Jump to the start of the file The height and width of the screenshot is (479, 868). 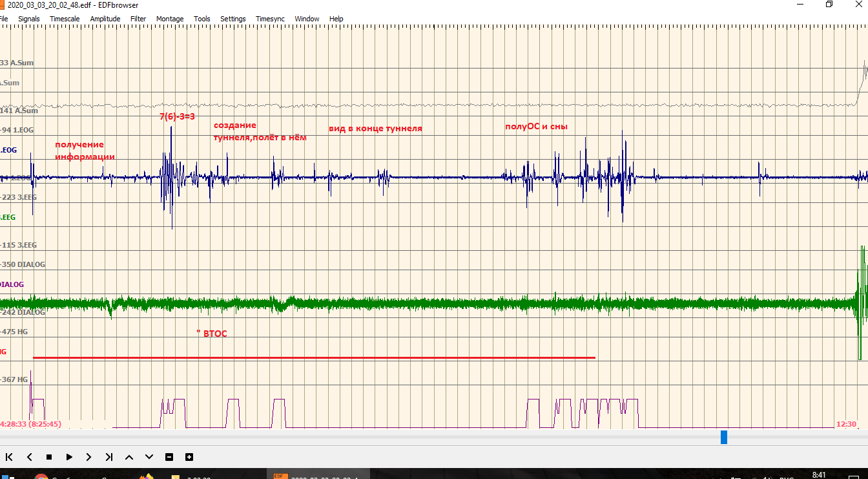tap(9, 457)
